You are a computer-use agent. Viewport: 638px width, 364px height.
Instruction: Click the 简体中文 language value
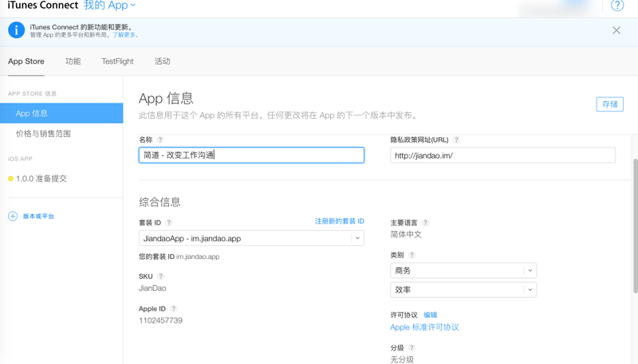[406, 234]
